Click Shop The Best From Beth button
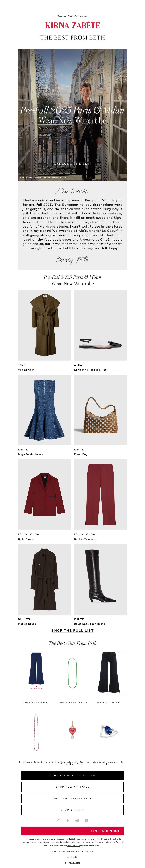The width and height of the screenshot is (145, 868). click(72, 775)
